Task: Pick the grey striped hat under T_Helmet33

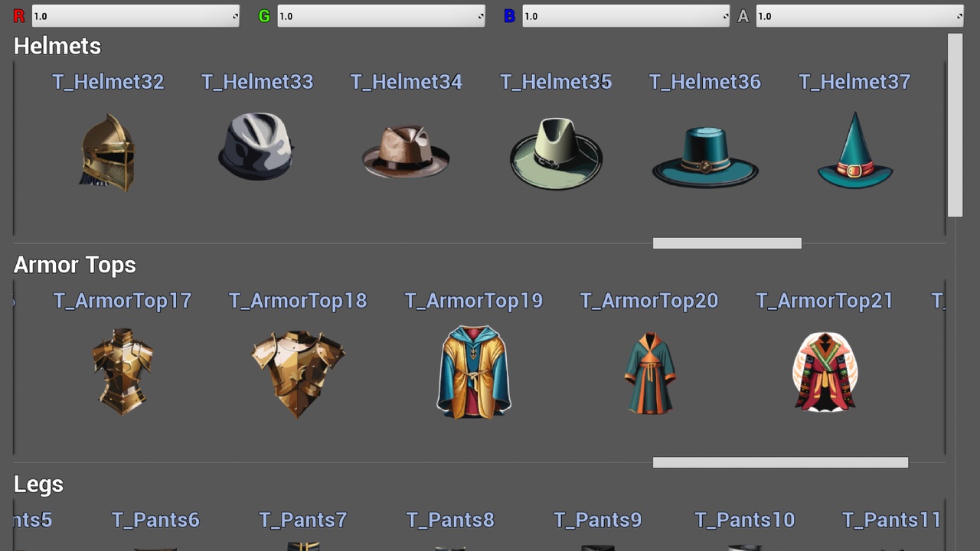Action: 256,146
